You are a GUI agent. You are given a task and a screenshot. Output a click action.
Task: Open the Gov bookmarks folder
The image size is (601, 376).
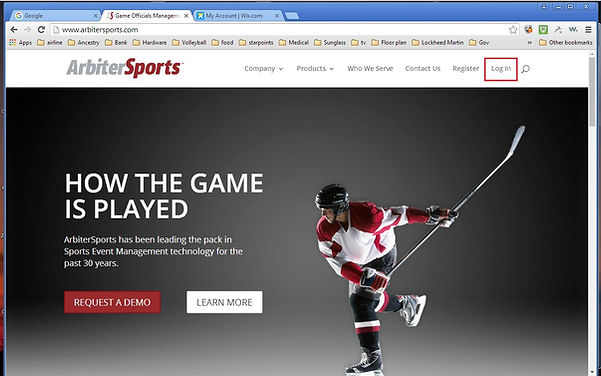pyautogui.click(x=479, y=43)
